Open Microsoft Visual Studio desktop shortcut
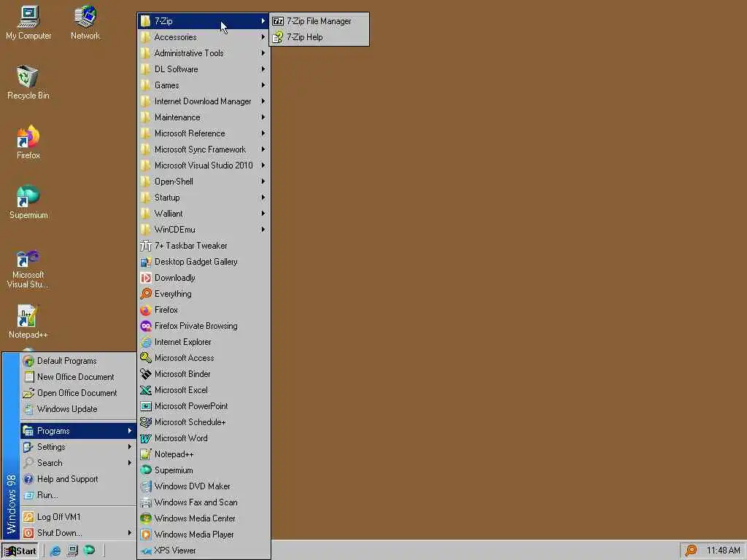This screenshot has width=747, height=560. point(28,269)
